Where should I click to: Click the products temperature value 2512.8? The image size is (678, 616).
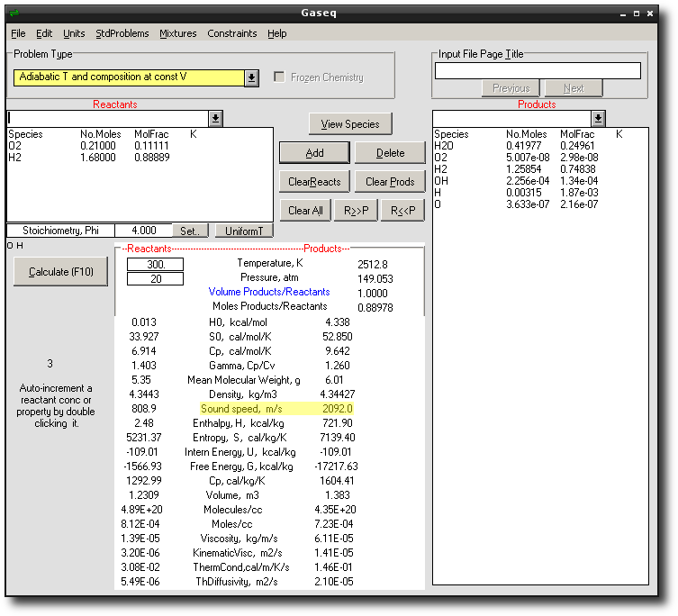(373, 264)
